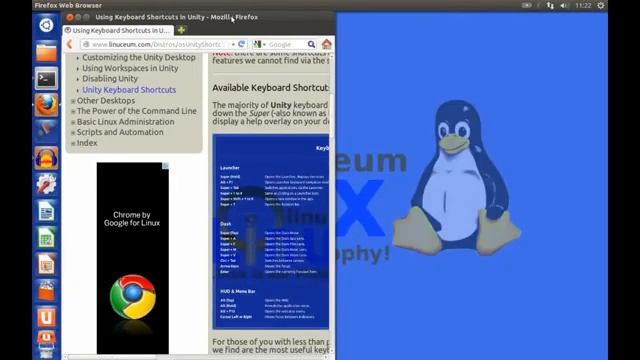
Task: Expand Other Desktops tree section
Action: pos(73,101)
